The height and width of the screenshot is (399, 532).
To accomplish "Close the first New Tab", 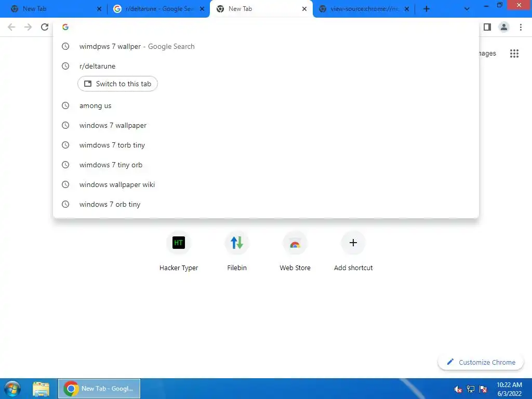I will [99, 9].
